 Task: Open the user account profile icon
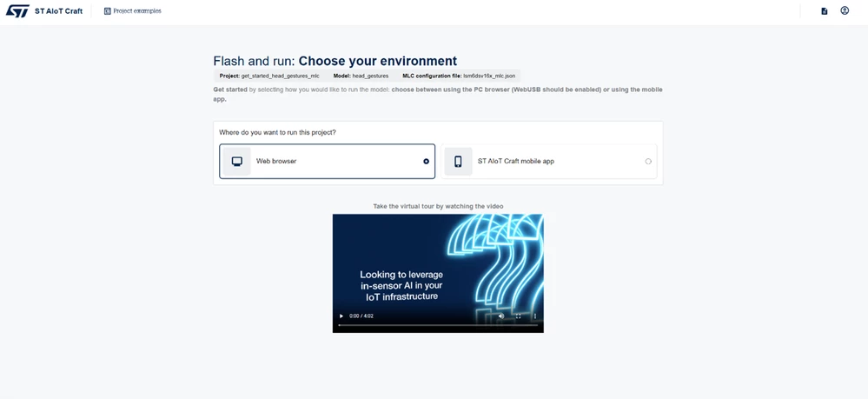(845, 10)
